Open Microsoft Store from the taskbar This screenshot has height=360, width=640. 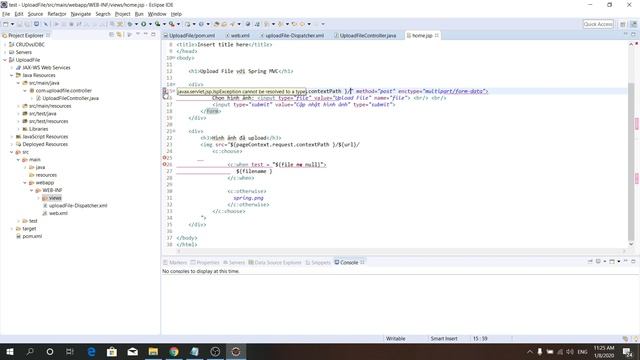[112, 351]
